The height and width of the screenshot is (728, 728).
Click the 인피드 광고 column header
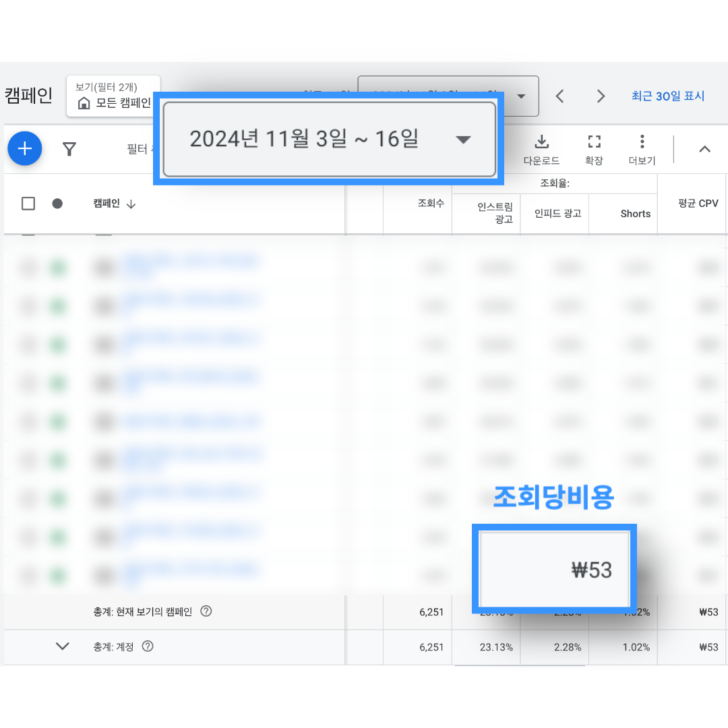click(x=557, y=213)
